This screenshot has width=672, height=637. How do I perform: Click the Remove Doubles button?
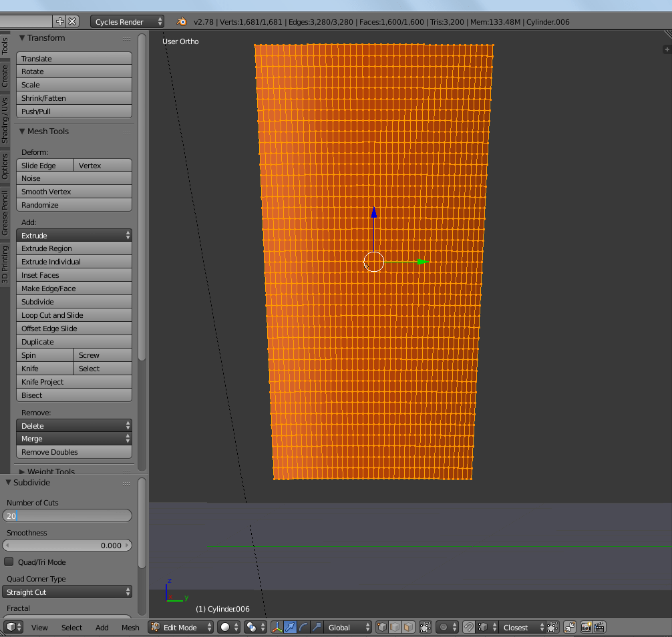73,452
